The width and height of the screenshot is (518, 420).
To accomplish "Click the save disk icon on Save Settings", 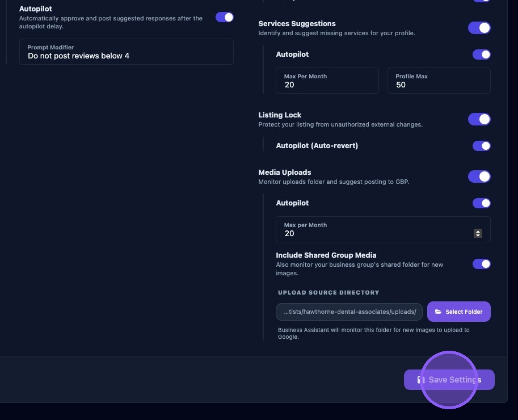I will pyautogui.click(x=421, y=380).
